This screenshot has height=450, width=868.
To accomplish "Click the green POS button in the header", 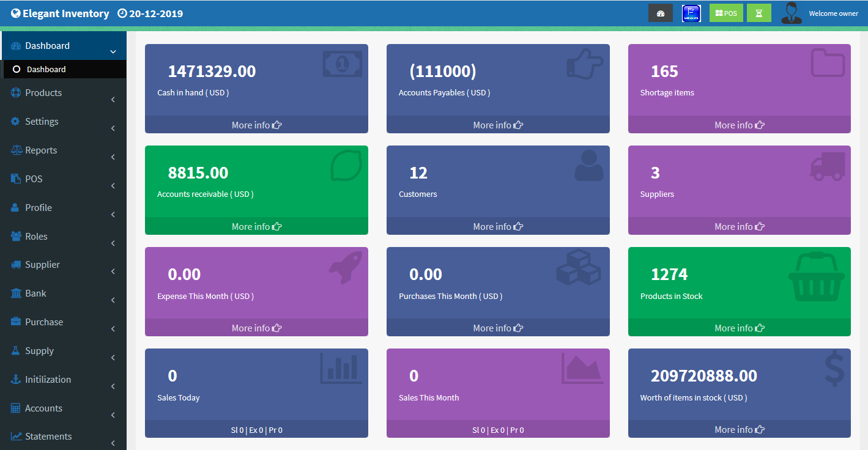I will click(726, 12).
